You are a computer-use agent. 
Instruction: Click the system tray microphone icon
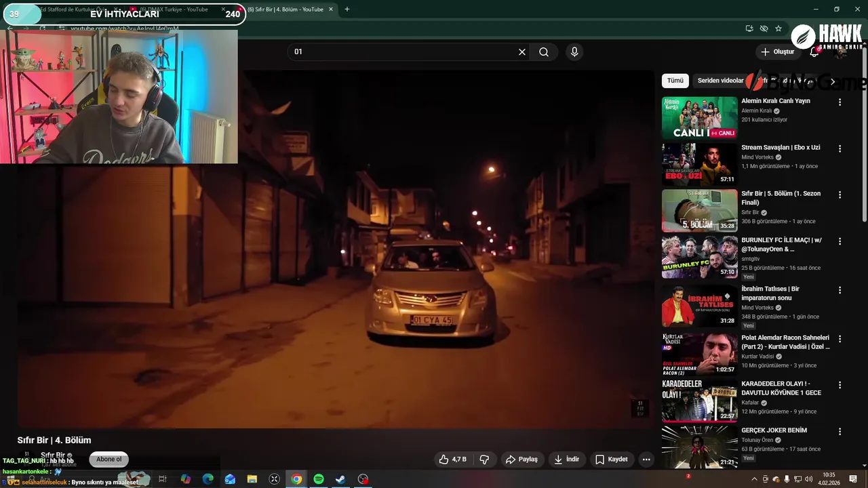[787, 479]
